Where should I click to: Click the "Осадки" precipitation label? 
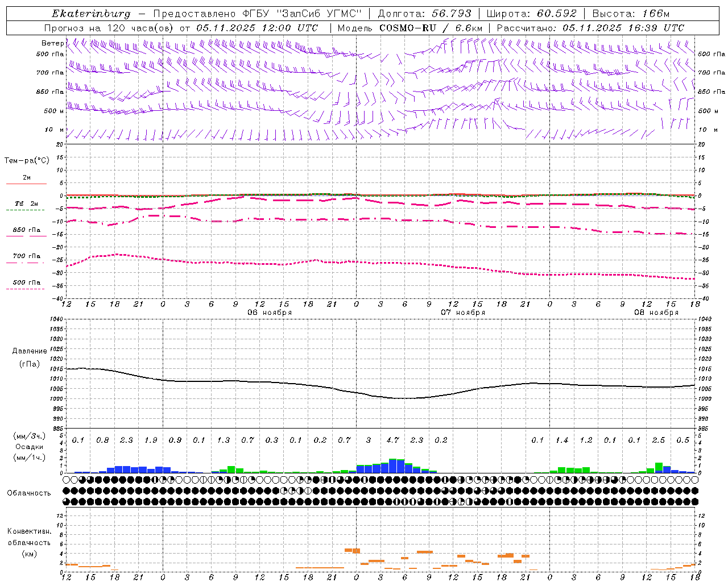pos(30,447)
